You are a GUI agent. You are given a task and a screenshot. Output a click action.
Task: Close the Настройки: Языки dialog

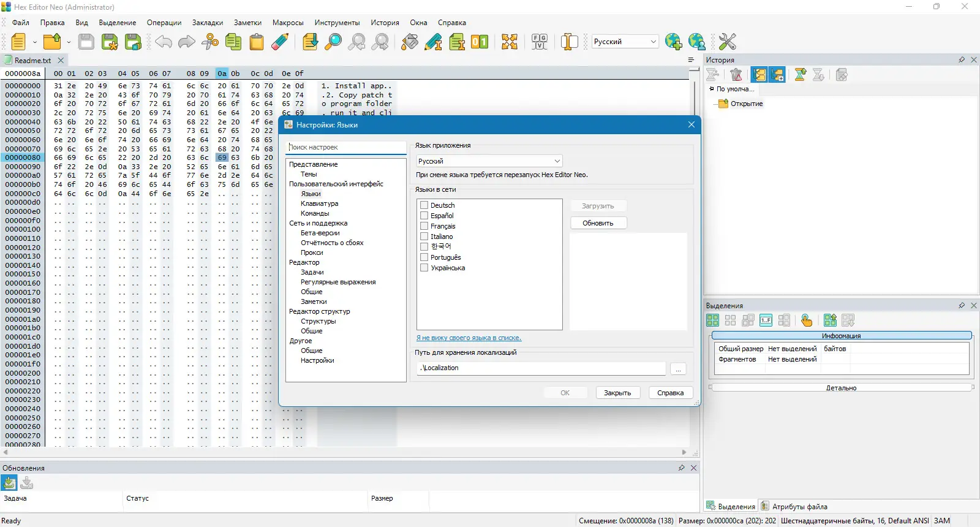click(692, 124)
